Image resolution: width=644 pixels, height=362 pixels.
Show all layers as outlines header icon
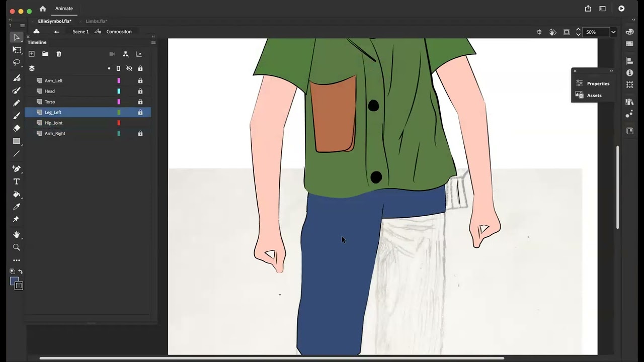(118, 68)
